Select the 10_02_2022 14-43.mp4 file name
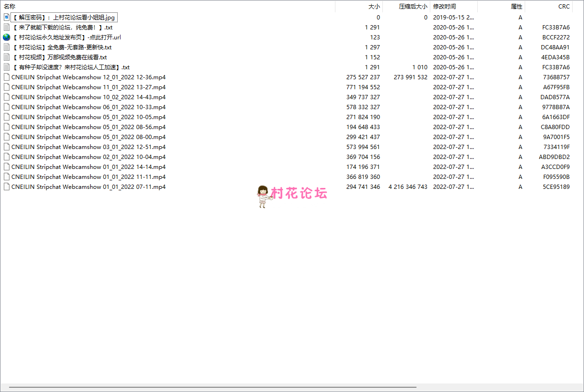The height and width of the screenshot is (392, 584). point(88,97)
